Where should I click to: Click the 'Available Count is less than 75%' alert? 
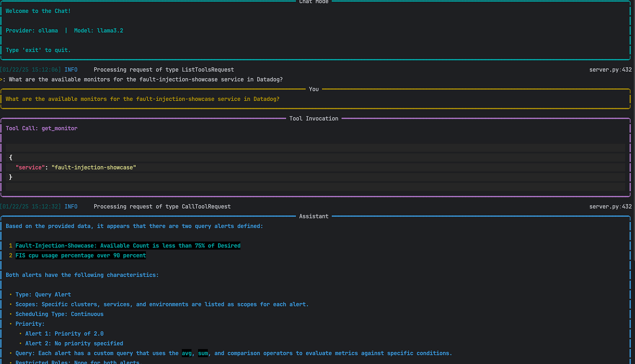(x=128, y=245)
